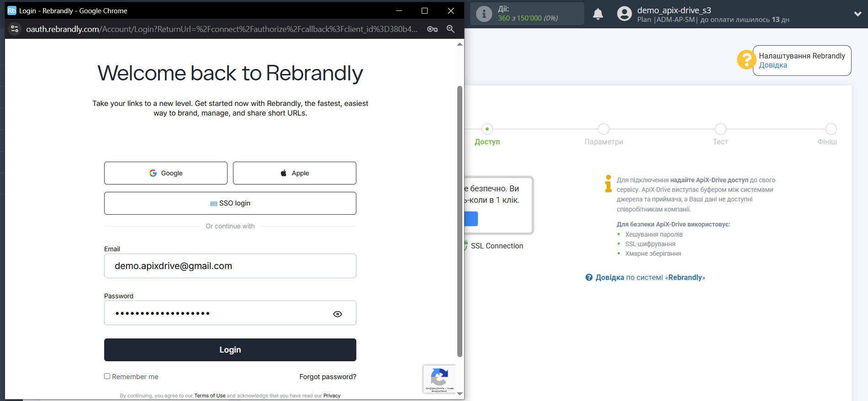Image resolution: width=868 pixels, height=401 pixels.
Task: Open Довідка по системі Rebrandly link
Action: click(x=650, y=278)
